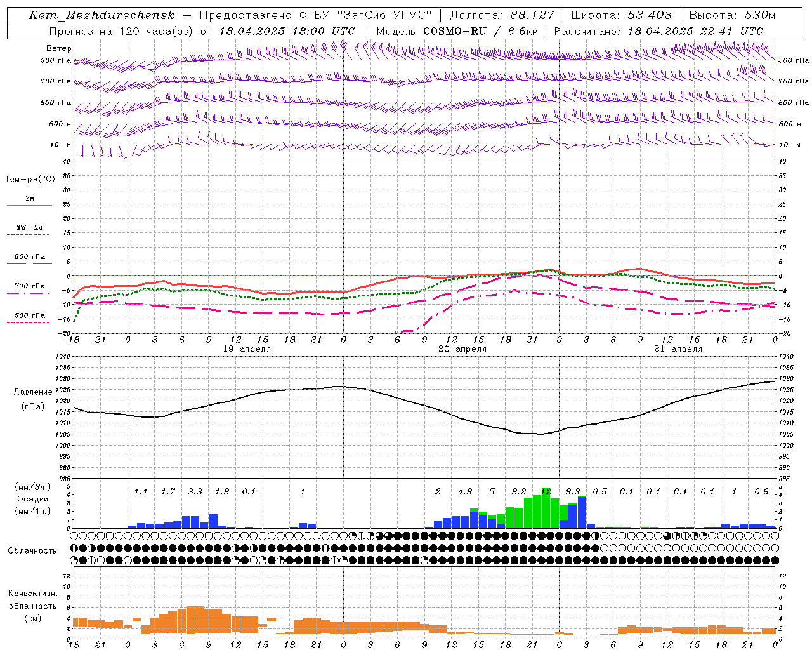Click the Ветер wind panel label

pyautogui.click(x=59, y=48)
